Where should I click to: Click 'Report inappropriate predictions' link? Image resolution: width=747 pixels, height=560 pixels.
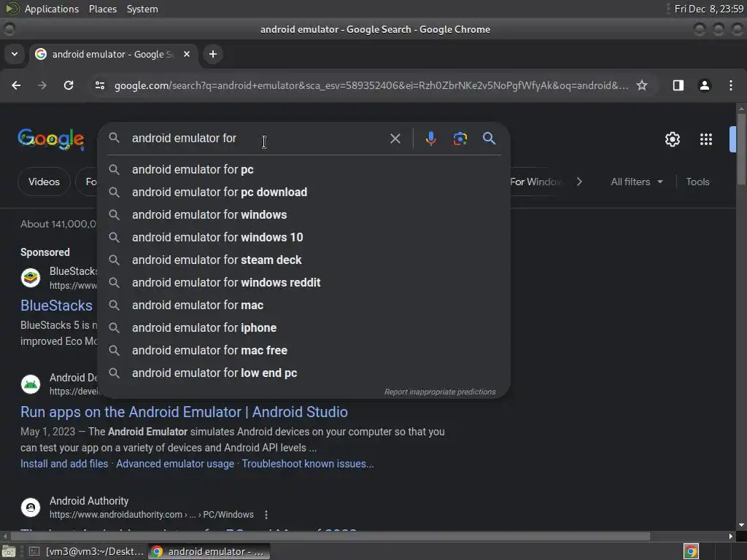440,392
